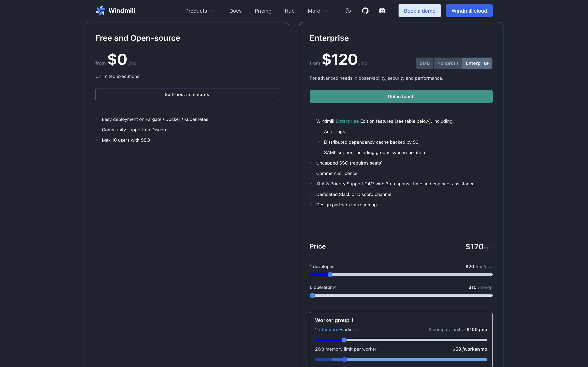Open the Discord icon link
Viewport: 588px width, 367px height.
pos(382,11)
